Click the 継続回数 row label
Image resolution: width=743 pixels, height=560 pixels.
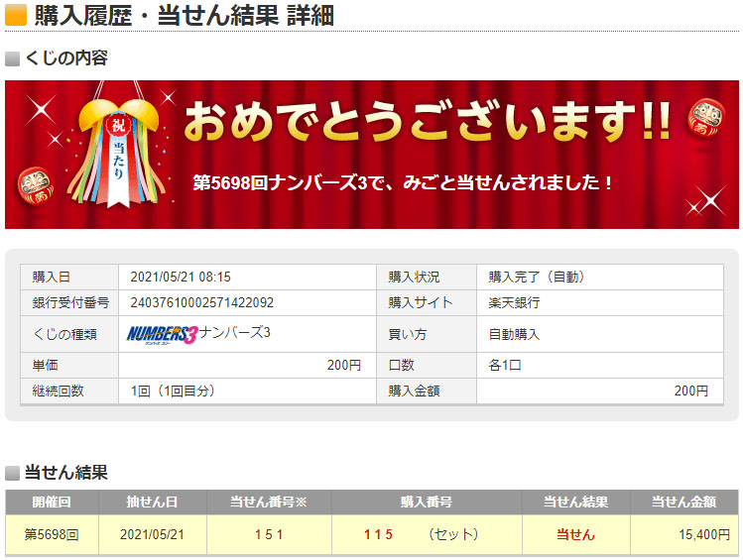[58, 391]
